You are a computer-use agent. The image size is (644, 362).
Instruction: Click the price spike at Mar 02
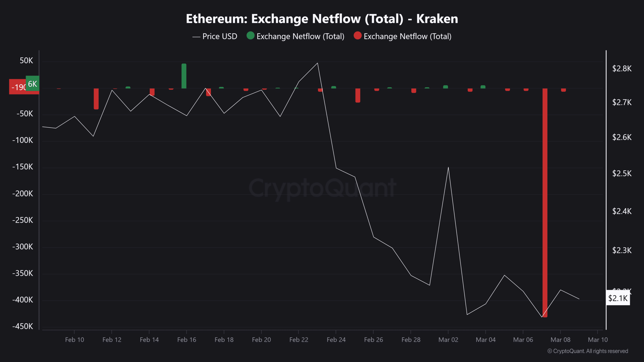click(448, 167)
